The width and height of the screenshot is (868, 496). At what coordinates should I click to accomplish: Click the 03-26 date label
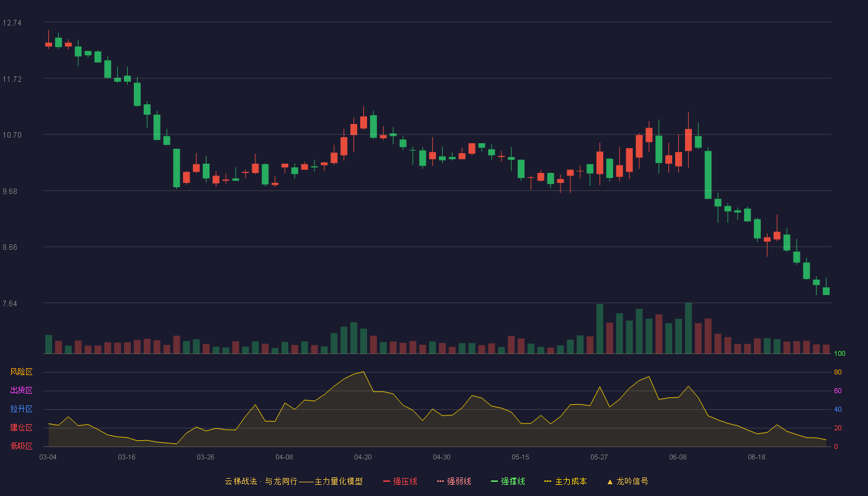coord(205,457)
